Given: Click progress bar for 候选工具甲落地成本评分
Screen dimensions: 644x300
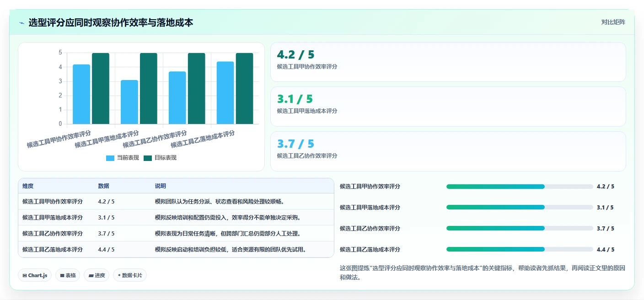Looking at the screenshot, I should (x=520, y=207).
